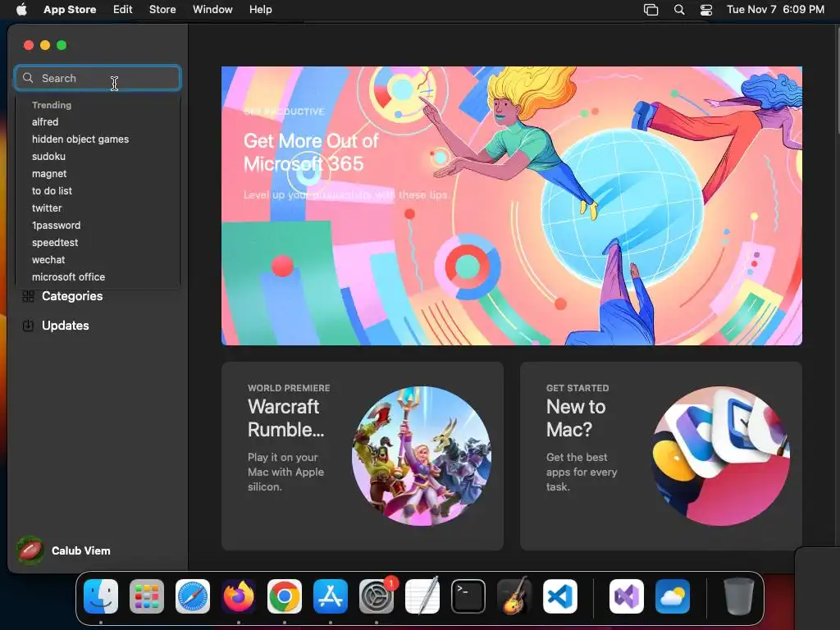Click the Warcraft Rumble circular artwork
The height and width of the screenshot is (630, 840).
coord(422,456)
